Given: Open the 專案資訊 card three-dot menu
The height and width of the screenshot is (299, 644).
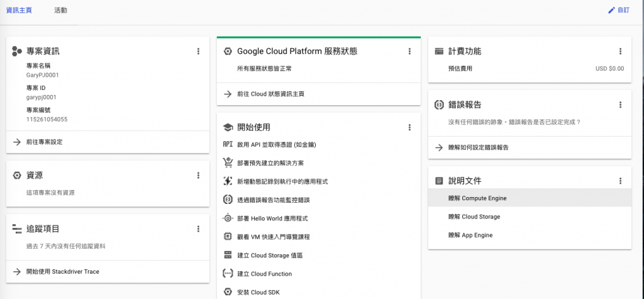Looking at the screenshot, I should 198,51.
